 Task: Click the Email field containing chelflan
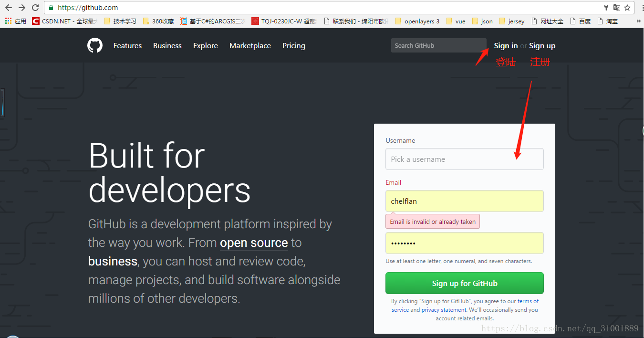click(465, 201)
